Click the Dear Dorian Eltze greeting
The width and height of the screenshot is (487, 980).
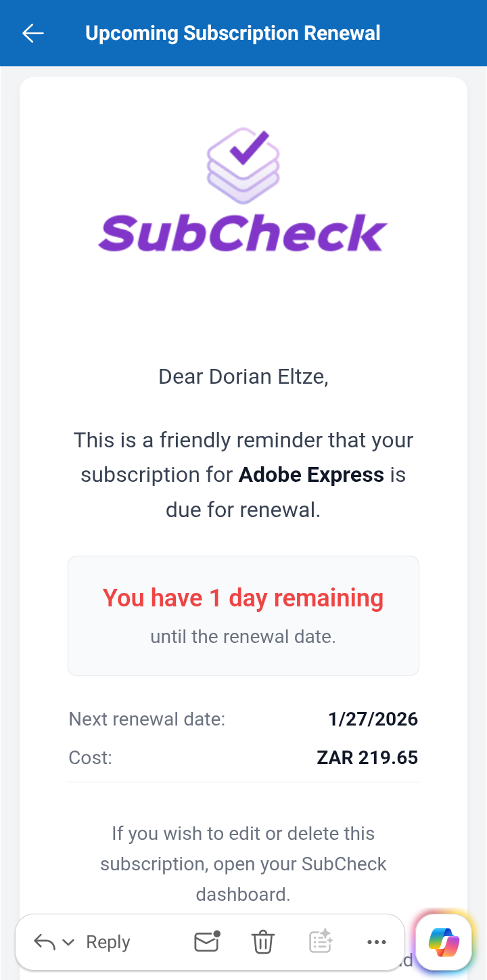click(243, 376)
